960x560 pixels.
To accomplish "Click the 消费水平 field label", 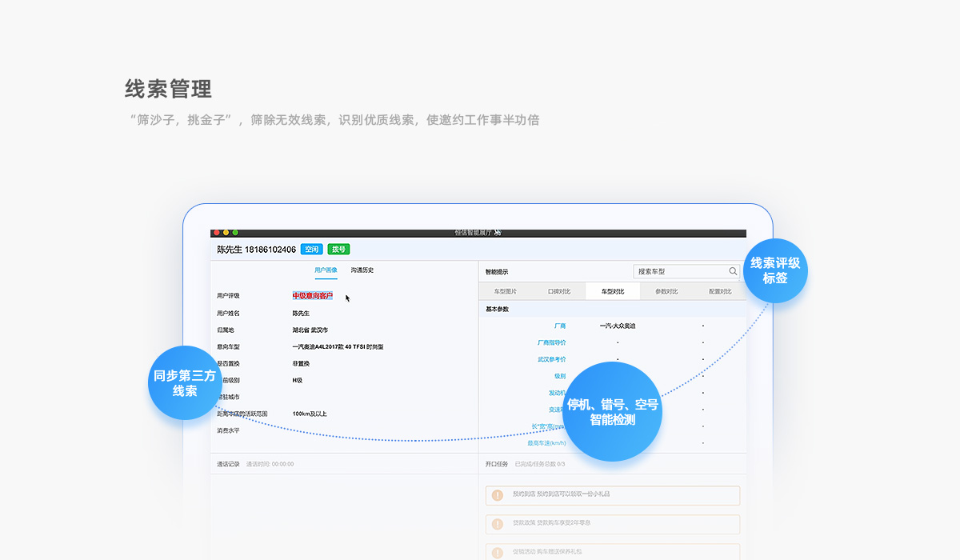I will coord(228,430).
